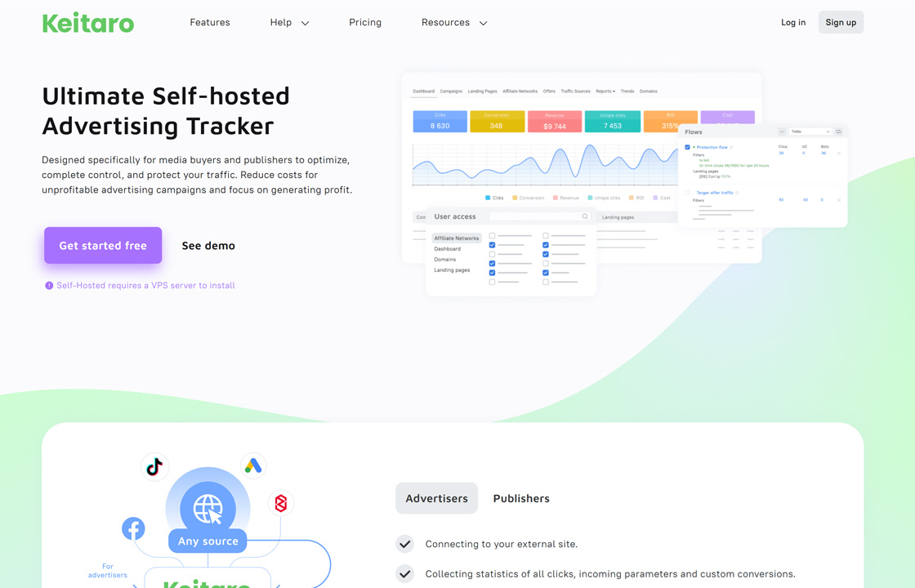
Task: Click the yellow Conversion 348 stat card
Action: tap(498, 122)
